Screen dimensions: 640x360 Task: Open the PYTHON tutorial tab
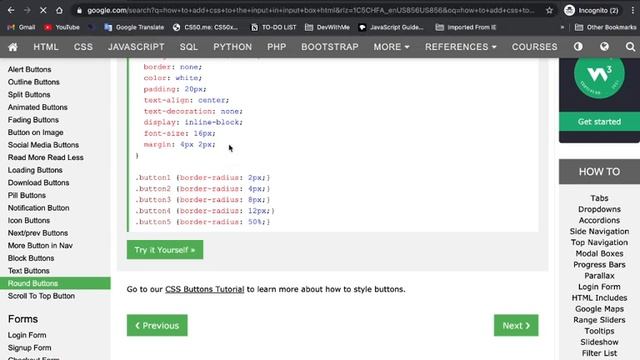(233, 47)
